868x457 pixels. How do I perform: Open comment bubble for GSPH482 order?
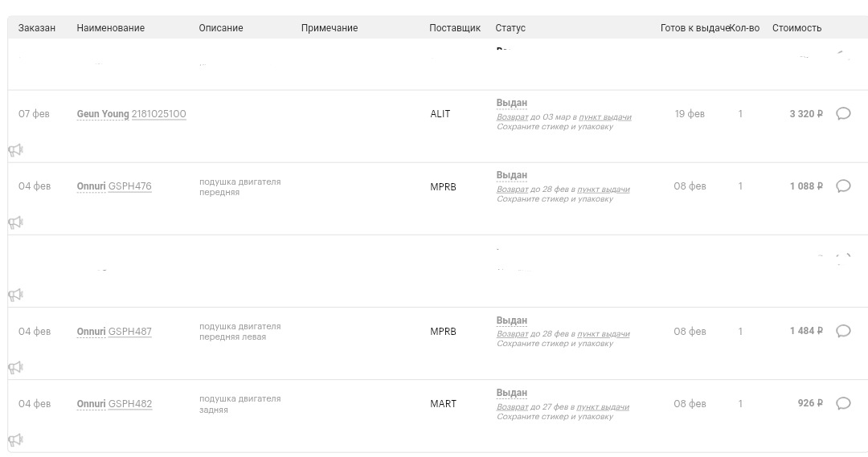click(843, 404)
